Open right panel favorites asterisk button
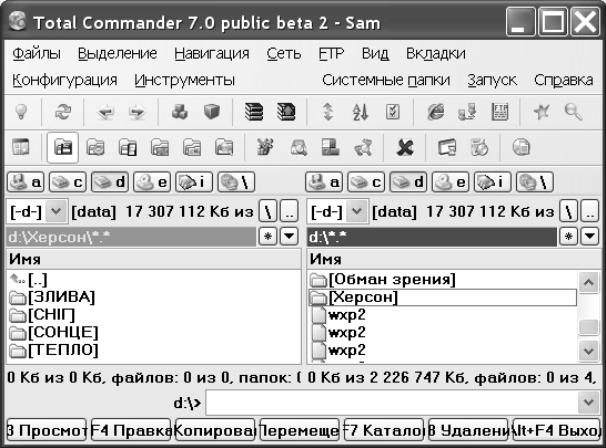The image size is (606, 448). (568, 236)
